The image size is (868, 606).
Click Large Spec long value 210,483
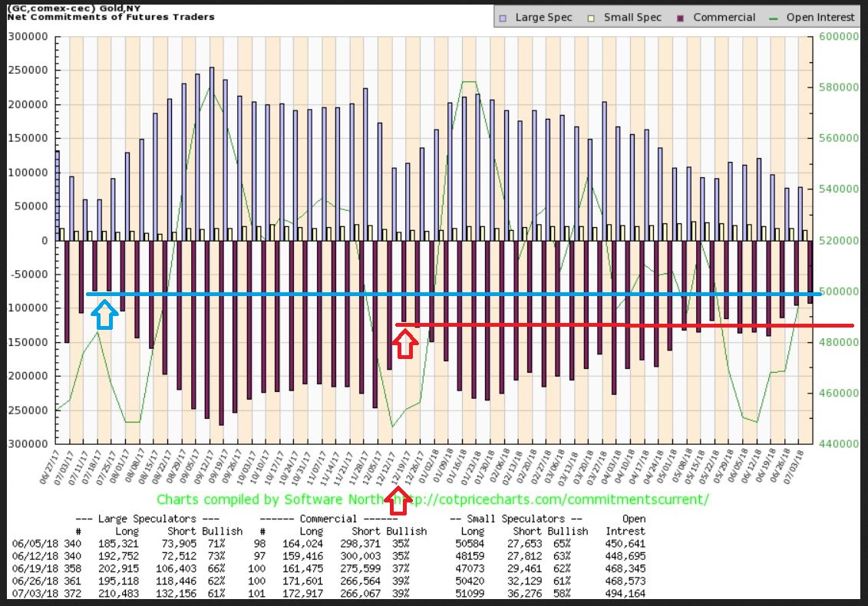(118, 593)
